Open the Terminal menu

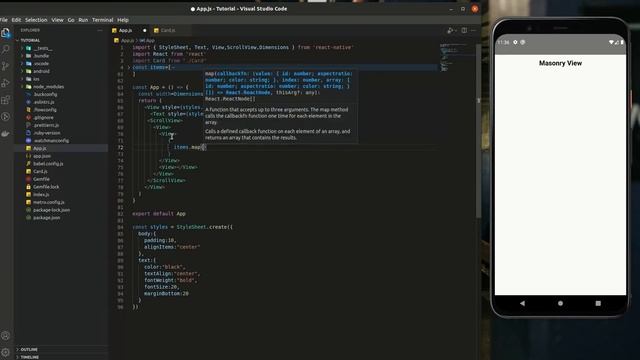click(x=102, y=20)
